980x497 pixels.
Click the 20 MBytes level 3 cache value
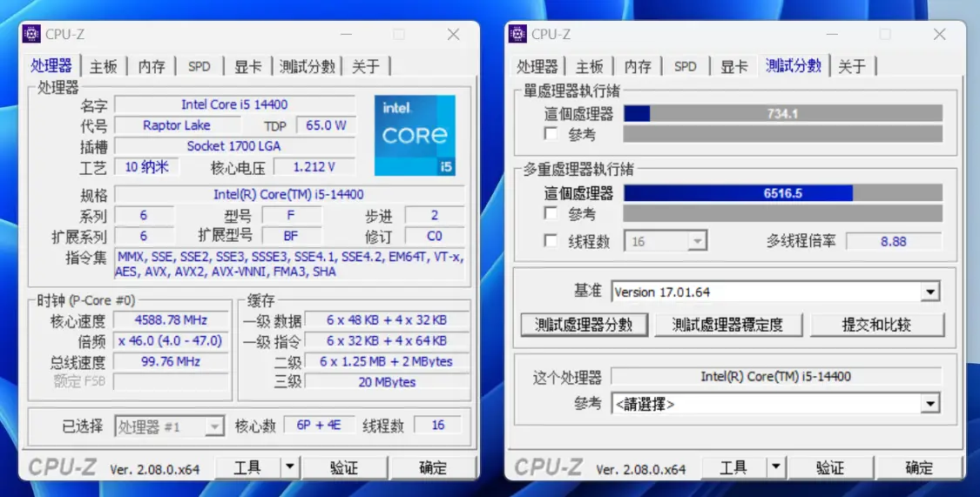(387, 381)
